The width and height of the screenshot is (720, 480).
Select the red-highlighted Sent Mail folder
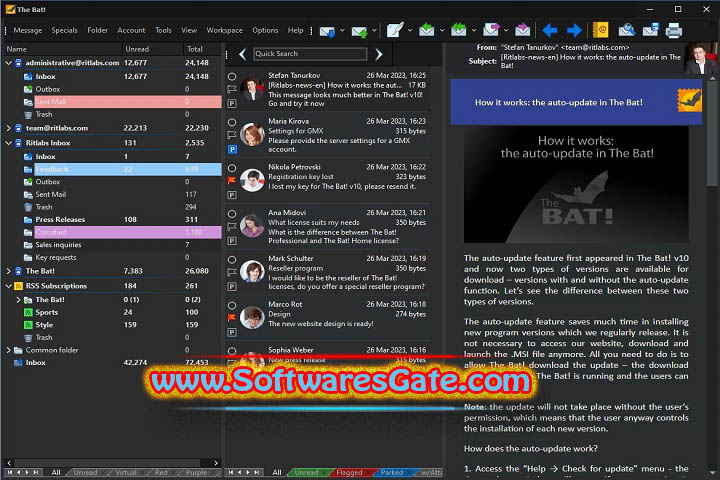[128, 102]
